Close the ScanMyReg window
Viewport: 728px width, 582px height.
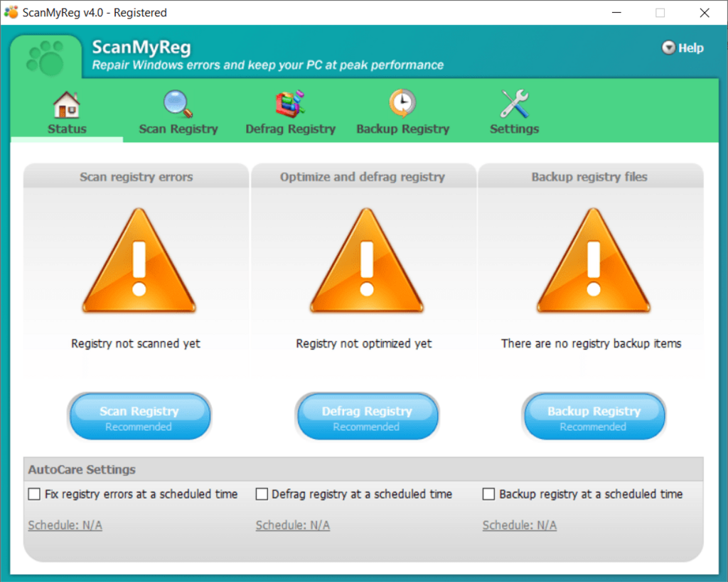pyautogui.click(x=705, y=13)
